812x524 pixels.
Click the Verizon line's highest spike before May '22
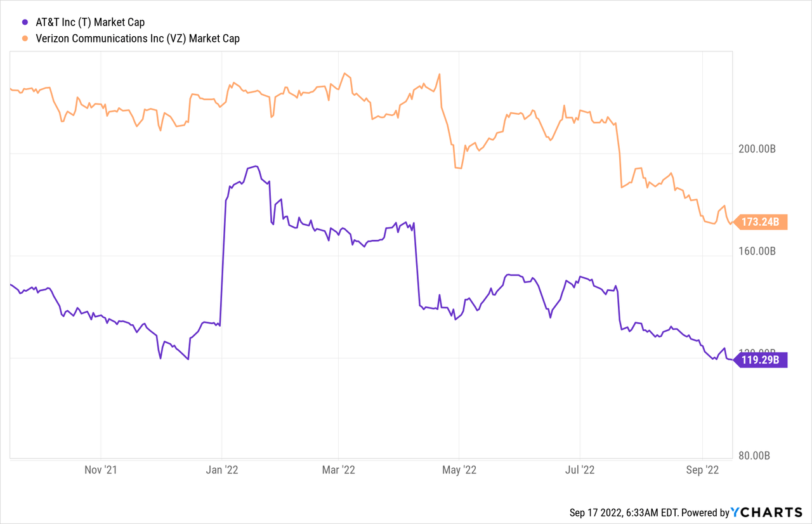click(440, 74)
